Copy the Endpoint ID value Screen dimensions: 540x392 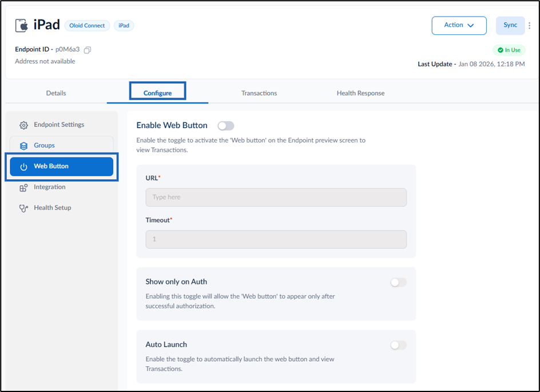(88, 50)
